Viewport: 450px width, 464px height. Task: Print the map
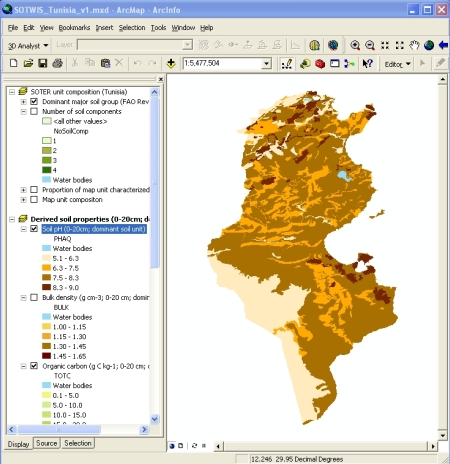click(x=57, y=63)
